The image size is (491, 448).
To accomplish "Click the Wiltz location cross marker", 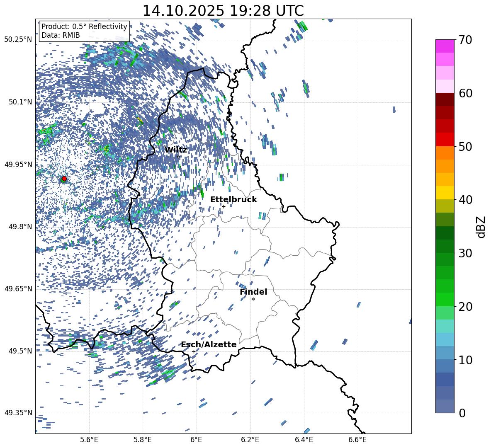I will tap(178, 157).
